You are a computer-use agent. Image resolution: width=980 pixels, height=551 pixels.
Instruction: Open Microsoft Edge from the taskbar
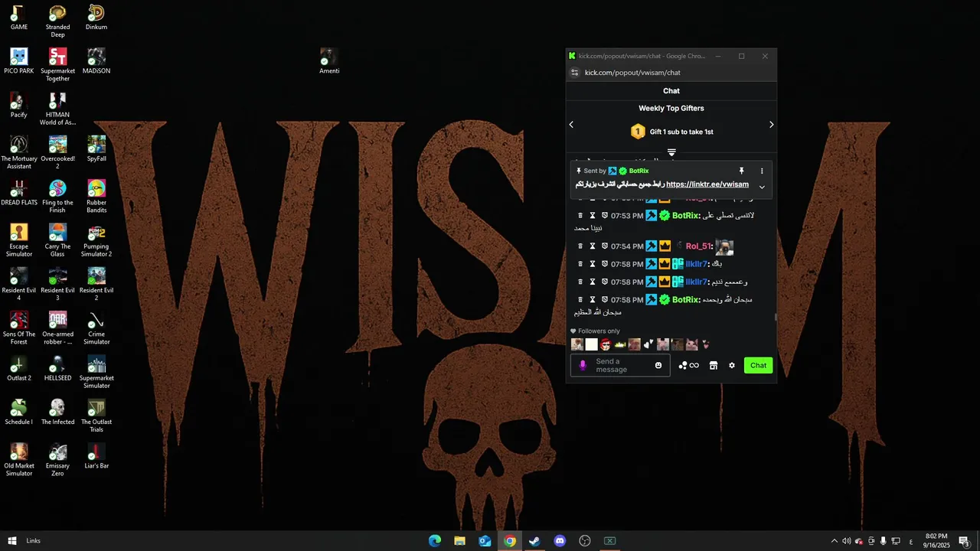[435, 541]
